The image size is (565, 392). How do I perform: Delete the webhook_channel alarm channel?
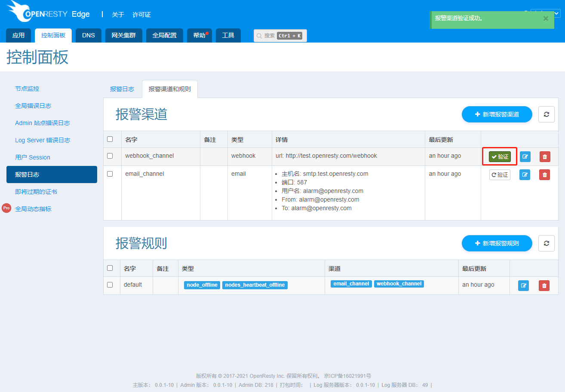click(545, 156)
